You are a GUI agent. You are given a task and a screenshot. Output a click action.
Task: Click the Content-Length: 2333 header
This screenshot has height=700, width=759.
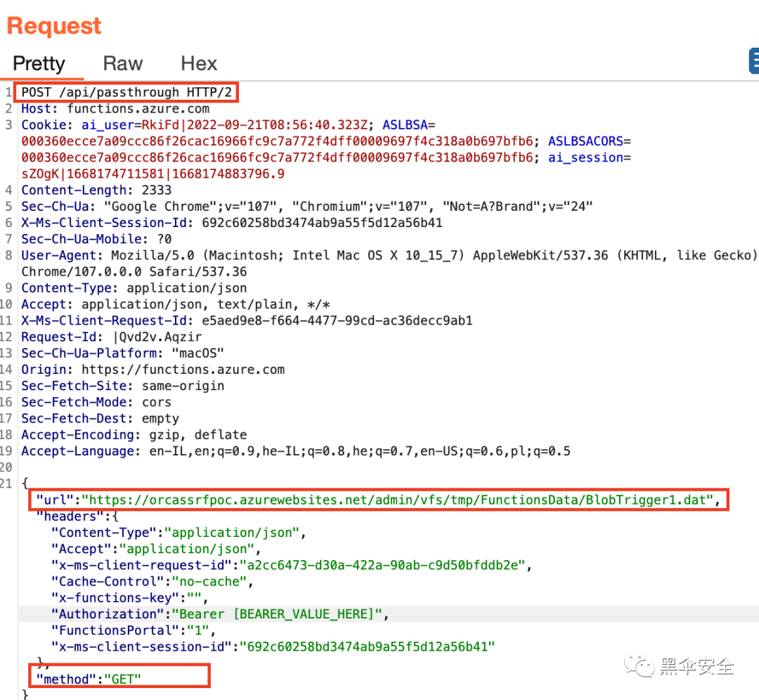(96, 190)
